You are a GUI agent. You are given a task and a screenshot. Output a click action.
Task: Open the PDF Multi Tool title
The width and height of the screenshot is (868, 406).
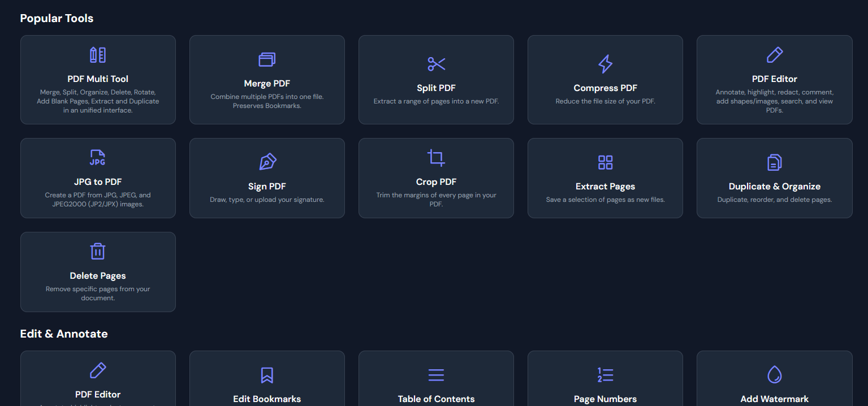(x=98, y=79)
